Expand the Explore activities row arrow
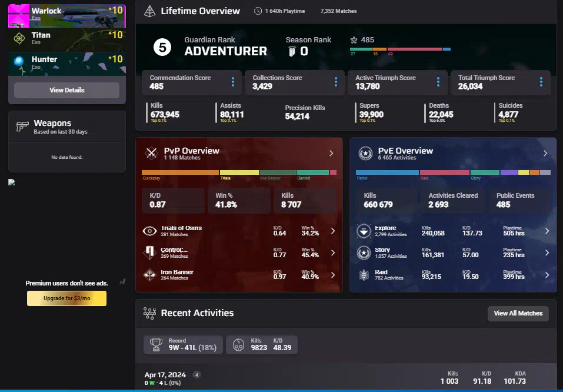The image size is (563, 392). click(x=547, y=231)
